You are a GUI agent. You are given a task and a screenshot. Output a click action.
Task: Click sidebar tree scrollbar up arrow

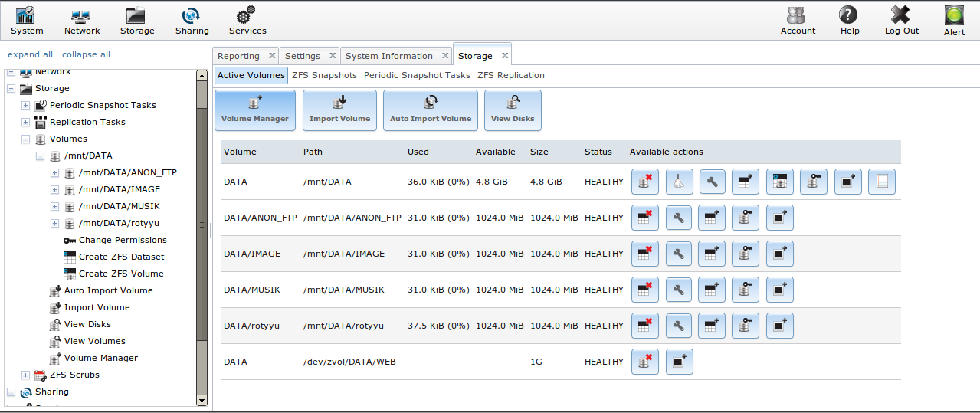202,76
